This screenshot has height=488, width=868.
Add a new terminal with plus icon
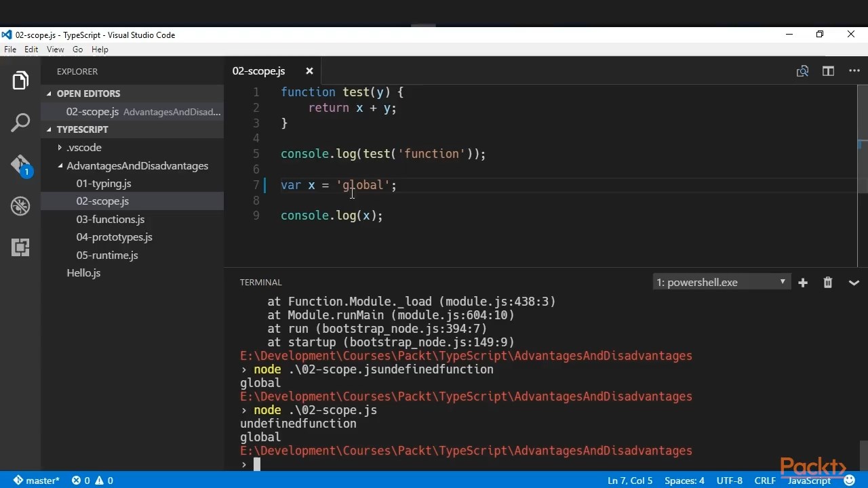(x=803, y=283)
